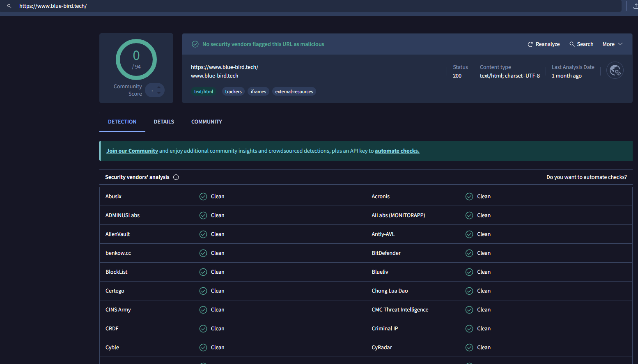Click the Clean check icon for Chong Lua Dao
Viewport: 638px width, 364px height.
click(x=469, y=291)
